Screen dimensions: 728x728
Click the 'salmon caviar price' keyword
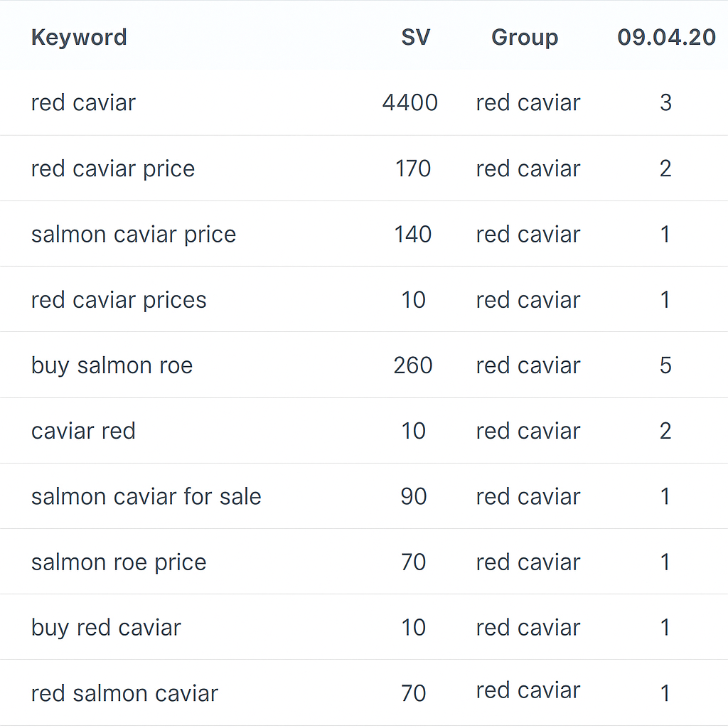[x=133, y=234]
